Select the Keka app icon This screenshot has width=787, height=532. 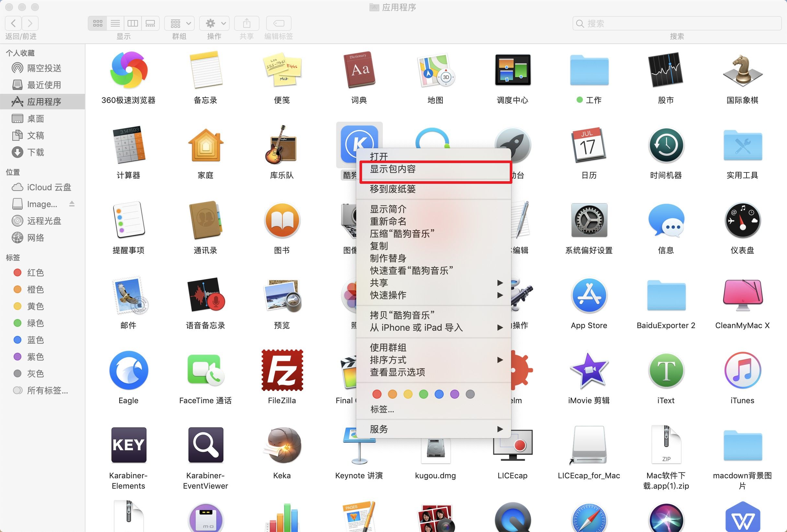pyautogui.click(x=282, y=445)
